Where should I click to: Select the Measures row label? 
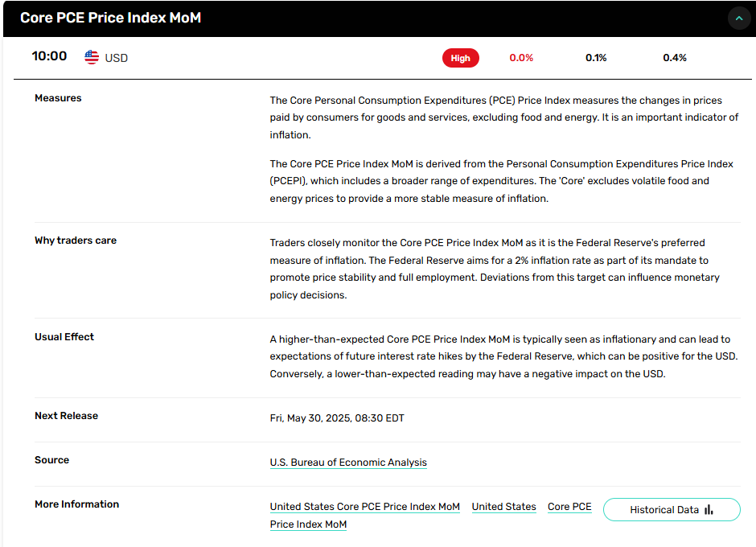[x=58, y=98]
